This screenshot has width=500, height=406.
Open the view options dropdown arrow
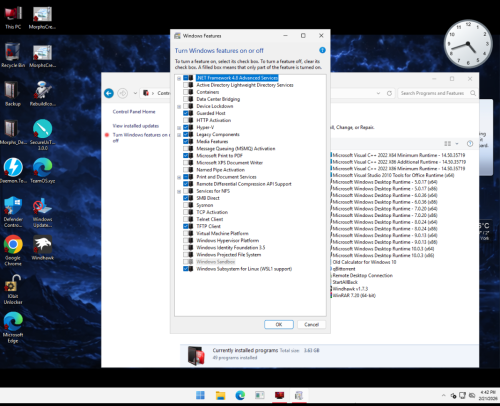tap(457, 144)
